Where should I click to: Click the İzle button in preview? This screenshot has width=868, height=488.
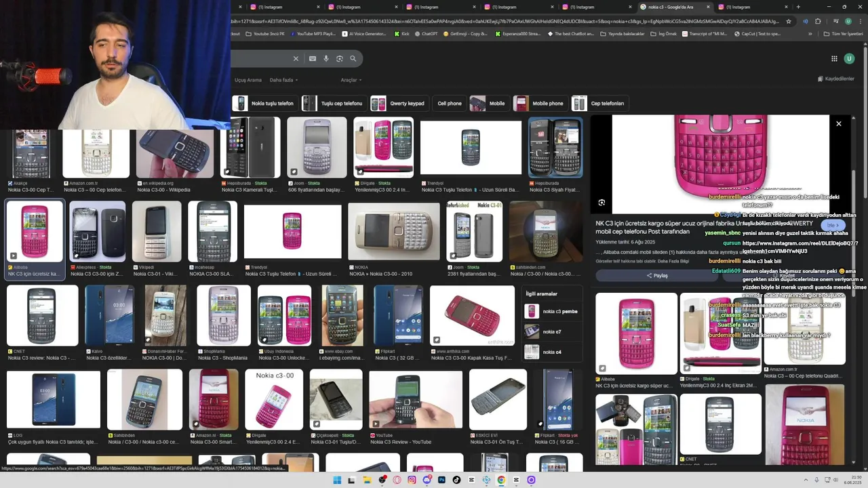click(833, 225)
